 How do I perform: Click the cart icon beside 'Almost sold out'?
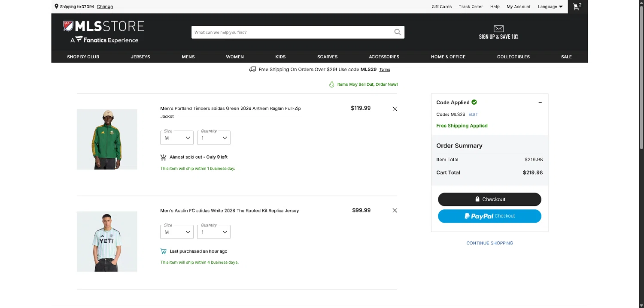(x=163, y=157)
